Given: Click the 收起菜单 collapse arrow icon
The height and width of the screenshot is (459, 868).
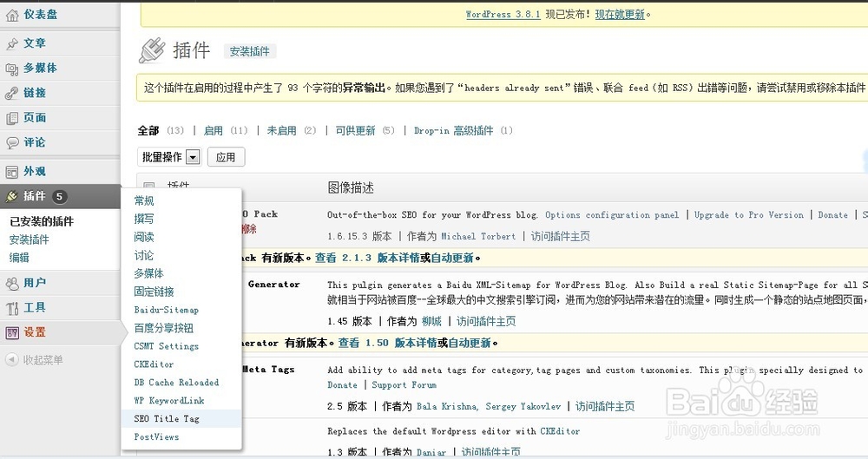Looking at the screenshot, I should click(11, 360).
